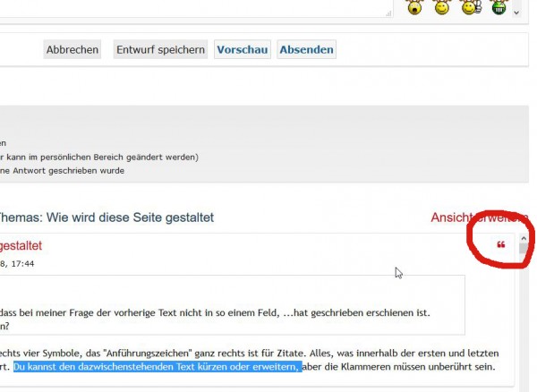Click the blue highlighted sentence text
Image resolution: width=537 pixels, height=392 pixels.
[x=158, y=367]
